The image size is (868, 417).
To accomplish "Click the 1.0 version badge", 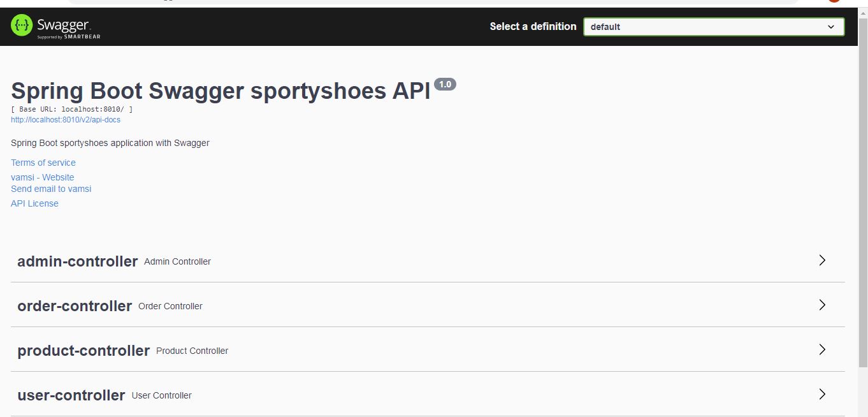I will point(445,84).
